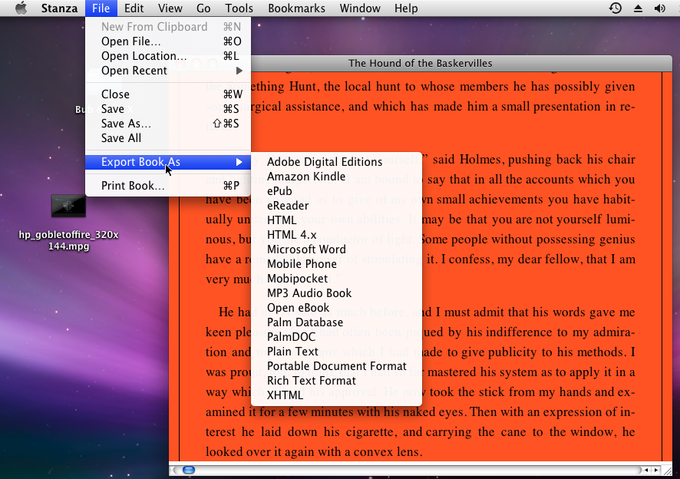Export book as Plain Text
Screen dimensions: 680x479
click(337, 352)
